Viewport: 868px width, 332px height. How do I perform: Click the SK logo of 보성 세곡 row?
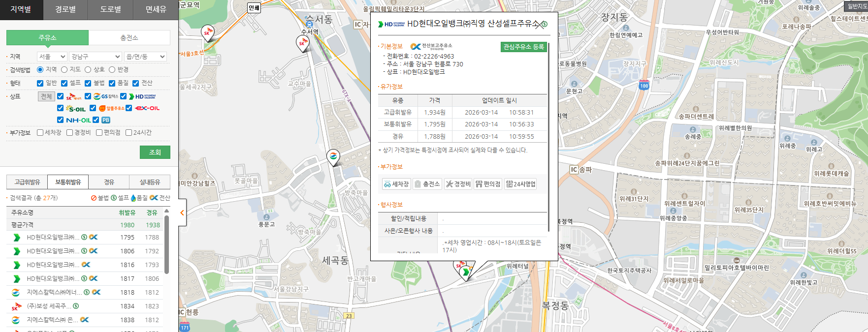click(16, 306)
